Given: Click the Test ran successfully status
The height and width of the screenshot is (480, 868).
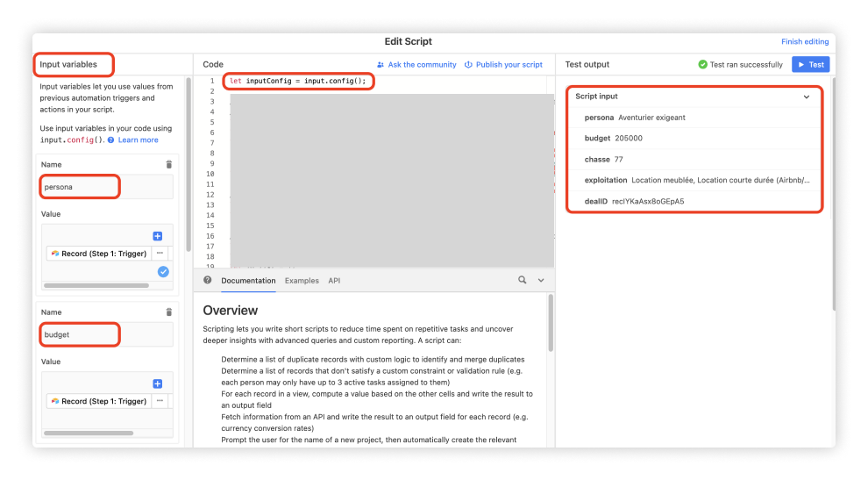Looking at the screenshot, I should pyautogui.click(x=741, y=64).
